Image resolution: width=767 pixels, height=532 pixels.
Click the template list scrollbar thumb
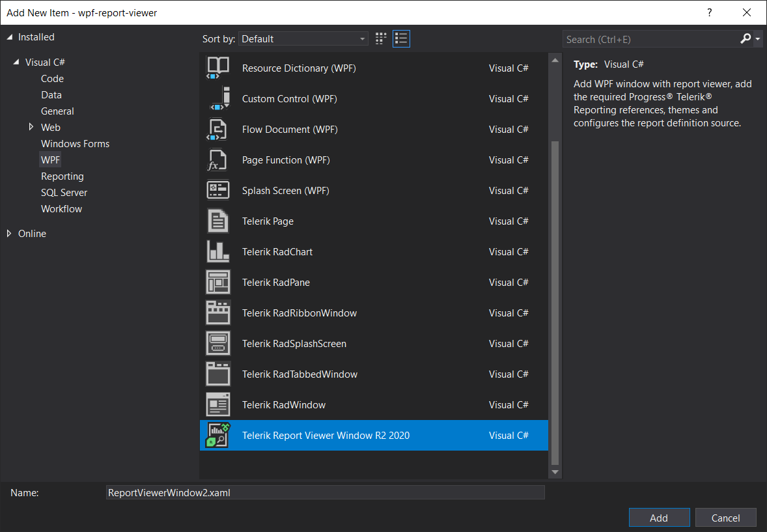click(555, 302)
